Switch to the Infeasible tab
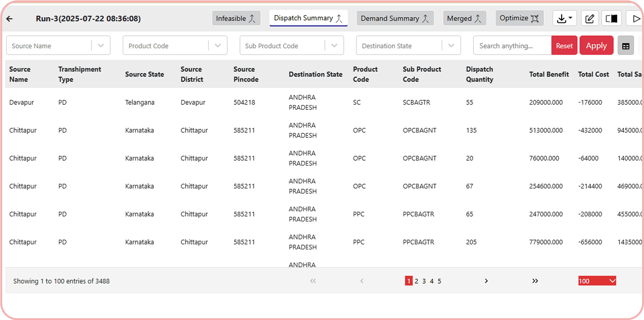This screenshot has width=644, height=320. click(236, 19)
